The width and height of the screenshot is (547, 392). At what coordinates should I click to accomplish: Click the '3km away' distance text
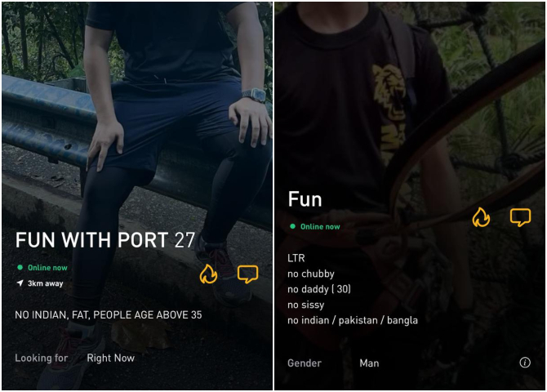point(46,283)
